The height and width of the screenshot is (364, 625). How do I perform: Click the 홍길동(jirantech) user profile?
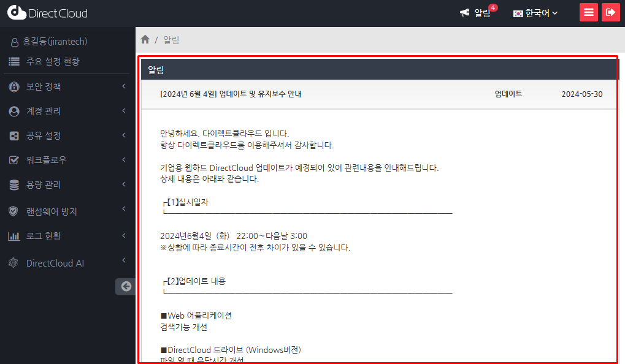pos(55,42)
